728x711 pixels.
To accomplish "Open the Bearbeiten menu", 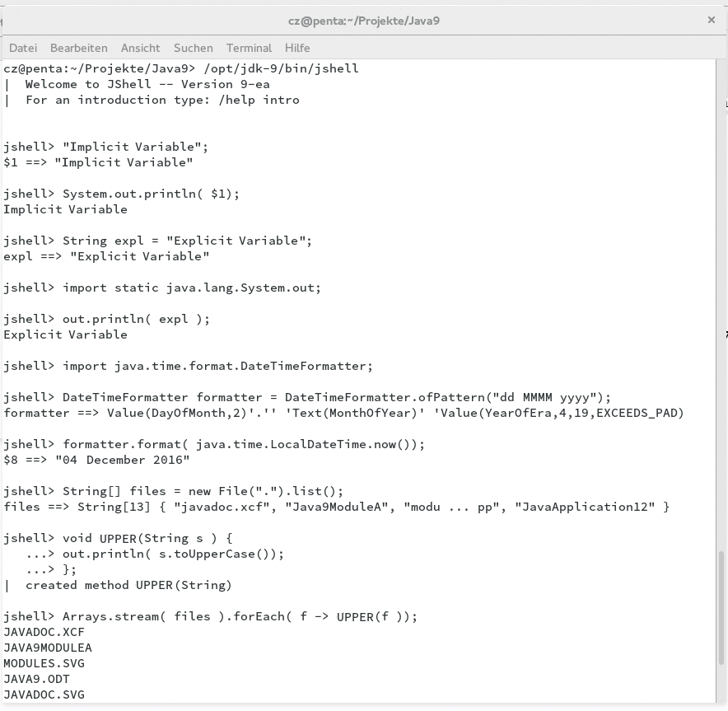I will point(78,48).
